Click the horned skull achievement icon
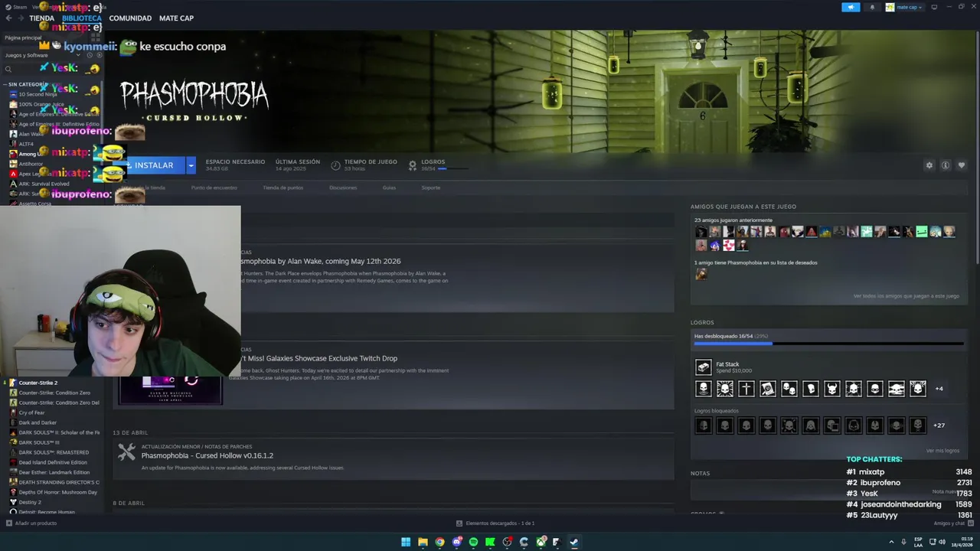 (x=832, y=389)
